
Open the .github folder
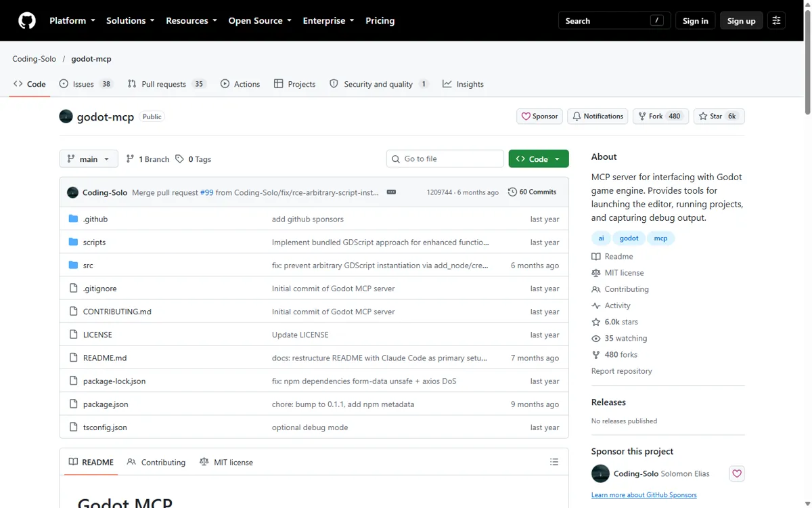tap(95, 219)
